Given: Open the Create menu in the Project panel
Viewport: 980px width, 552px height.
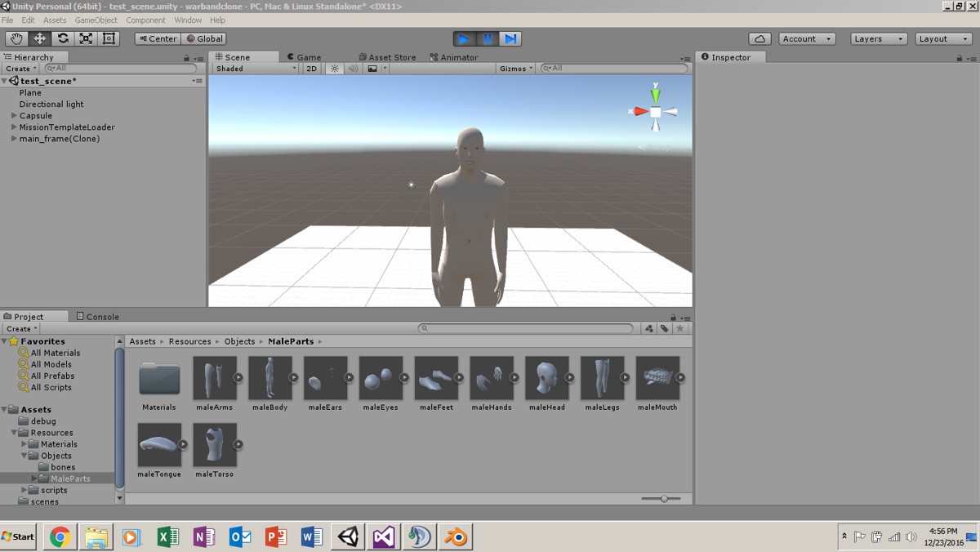Looking at the screenshot, I should click(x=20, y=328).
